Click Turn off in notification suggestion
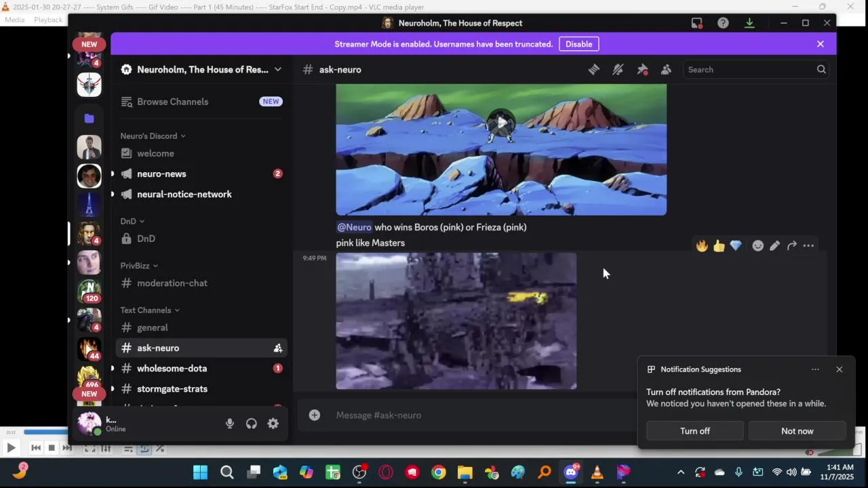Viewport: 868px width, 488px height. pyautogui.click(x=695, y=431)
